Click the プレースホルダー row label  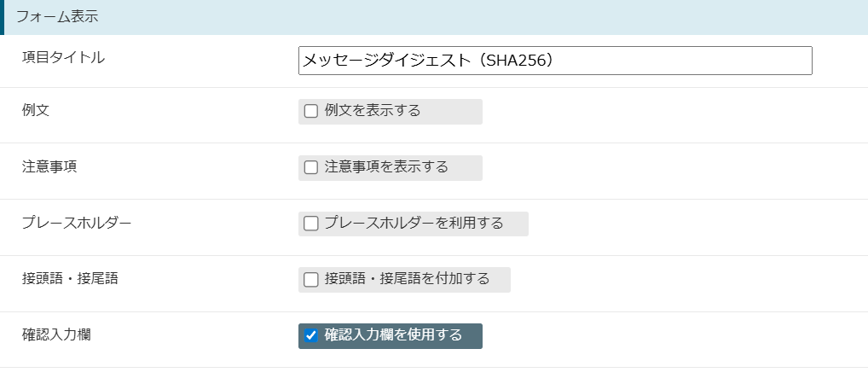coord(77,223)
